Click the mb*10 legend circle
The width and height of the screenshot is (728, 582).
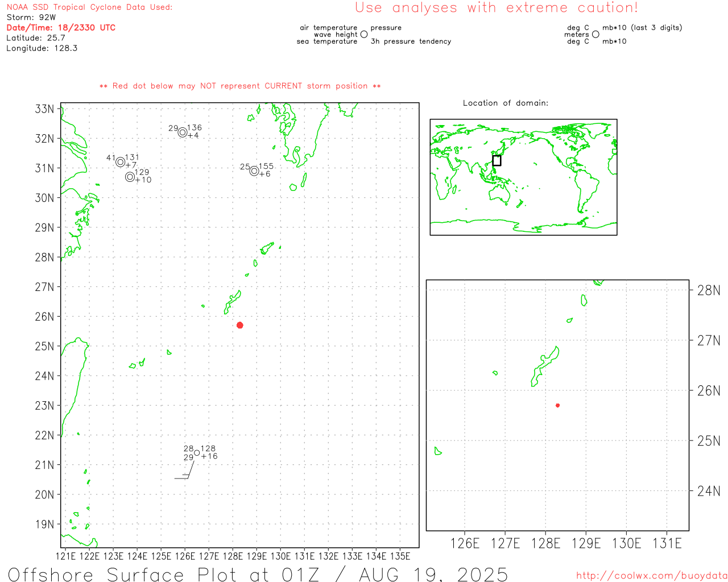click(x=595, y=34)
